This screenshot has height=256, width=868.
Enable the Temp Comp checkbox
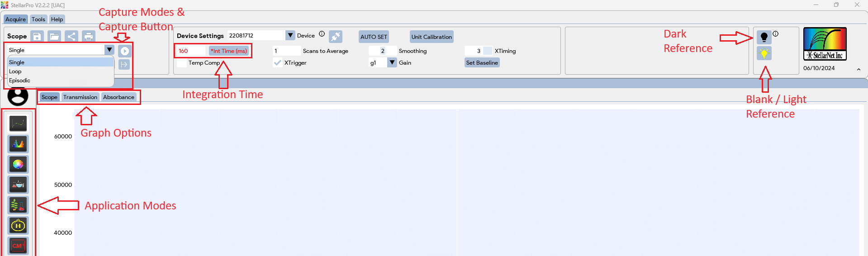pos(182,63)
